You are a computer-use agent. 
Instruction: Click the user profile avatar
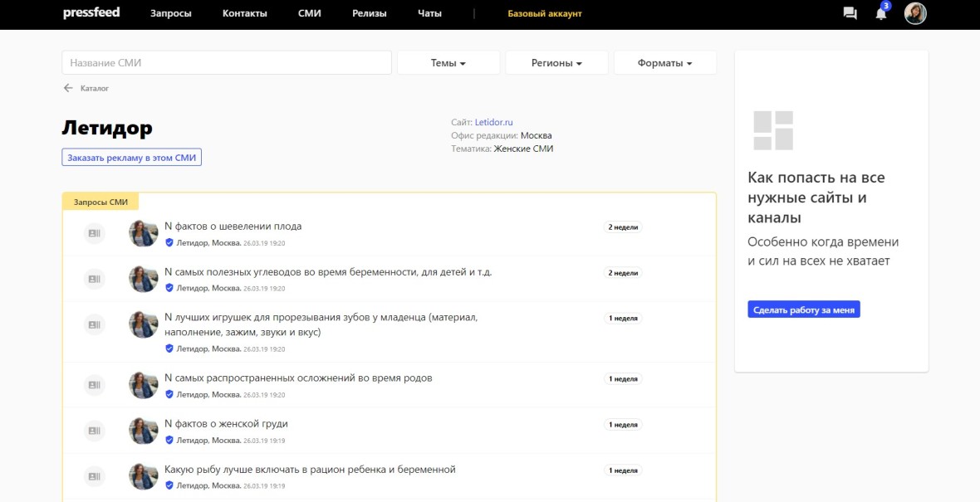pos(915,13)
